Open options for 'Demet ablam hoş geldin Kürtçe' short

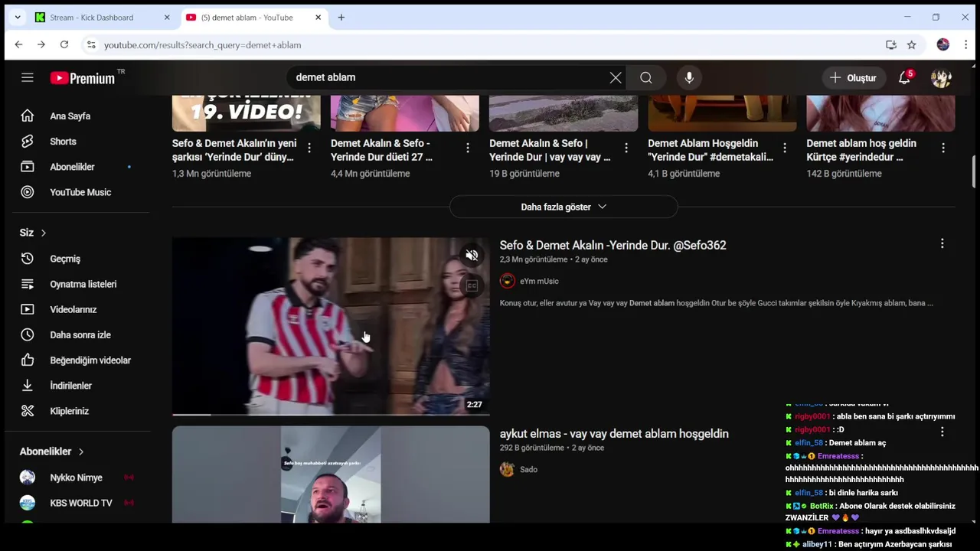(x=943, y=148)
